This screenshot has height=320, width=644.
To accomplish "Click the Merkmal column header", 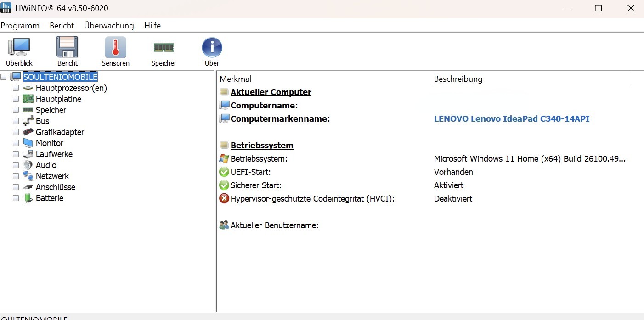I will coord(324,79).
